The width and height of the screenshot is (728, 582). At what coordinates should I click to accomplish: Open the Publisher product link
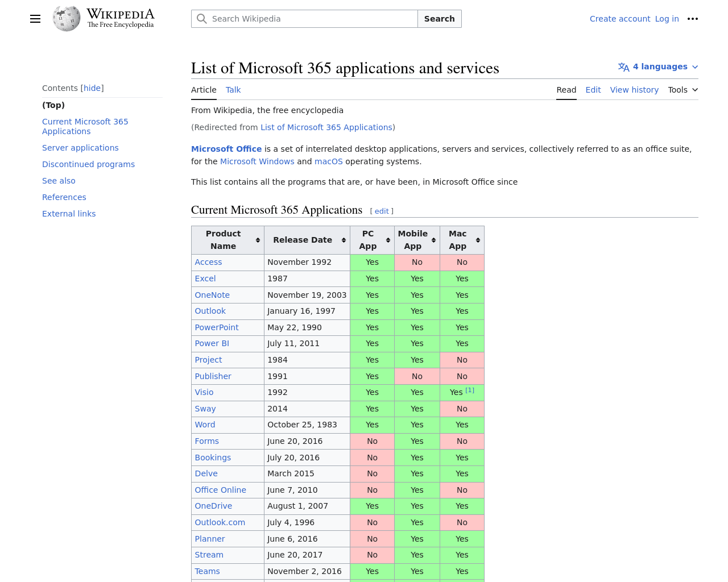tap(213, 376)
